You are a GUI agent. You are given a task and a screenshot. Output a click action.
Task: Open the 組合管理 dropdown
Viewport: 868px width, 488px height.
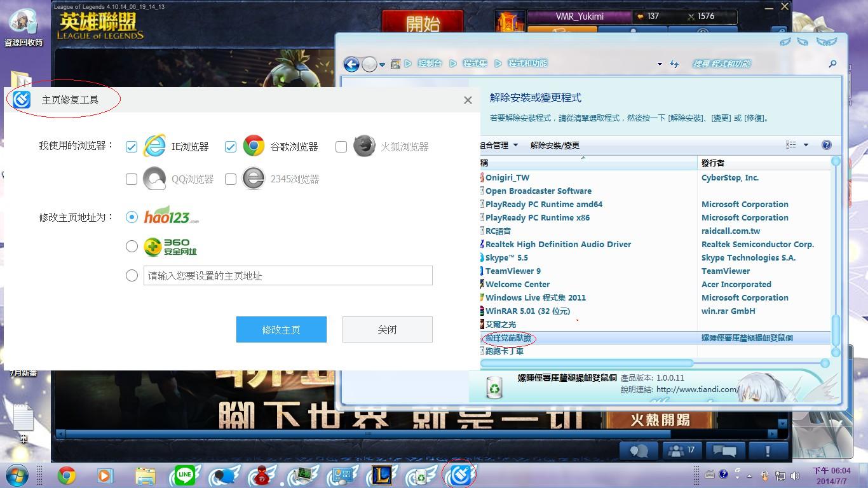click(x=499, y=145)
